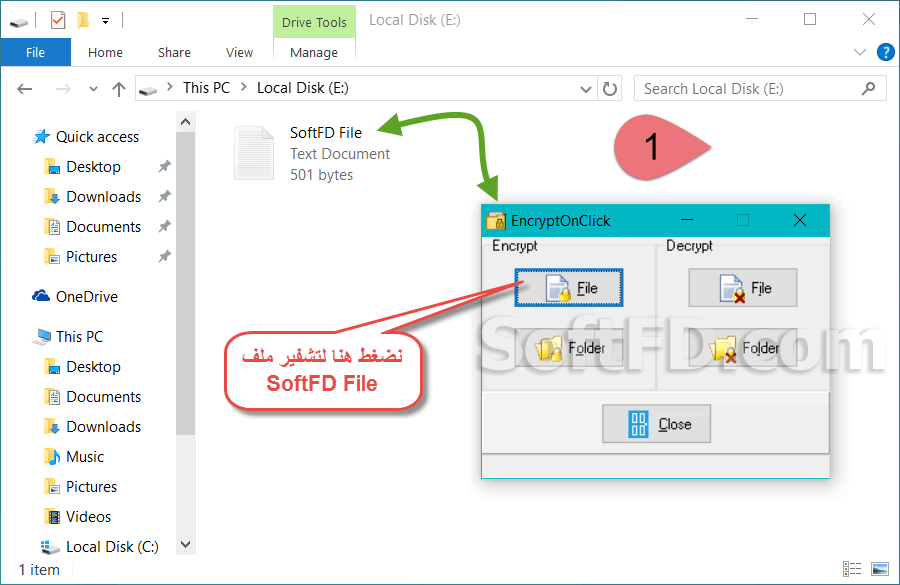Click the Search Local Disk (E:) field
The image size is (900, 585).
tap(760, 88)
